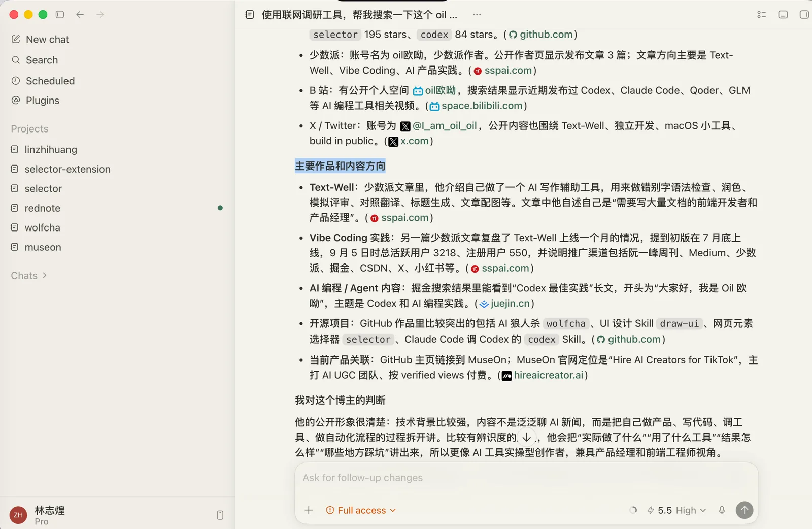Screen dimensions: 812x529
Task: Open the more options ellipsis in the title
Action: pos(477,15)
